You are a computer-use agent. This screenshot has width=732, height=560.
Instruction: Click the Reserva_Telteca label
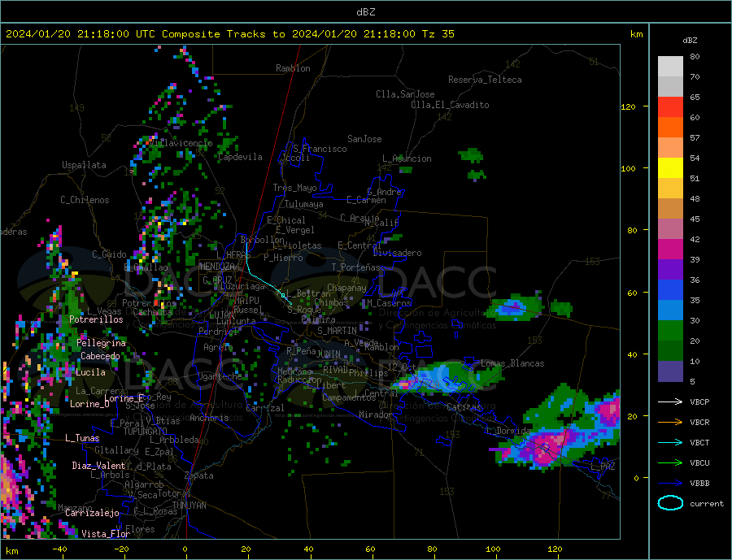click(x=485, y=80)
